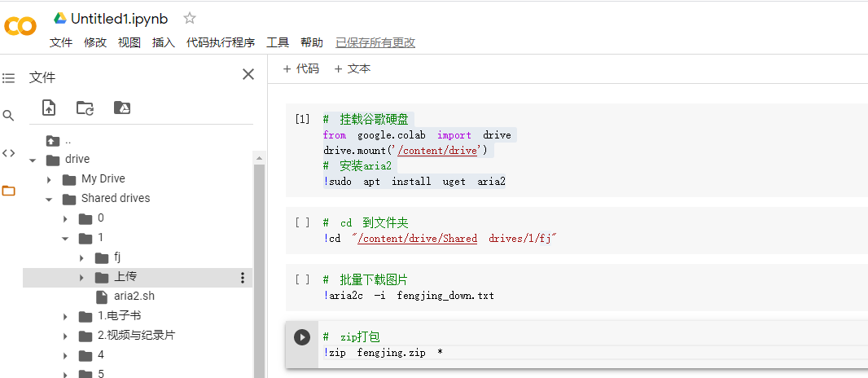Close the Files panel

click(248, 74)
